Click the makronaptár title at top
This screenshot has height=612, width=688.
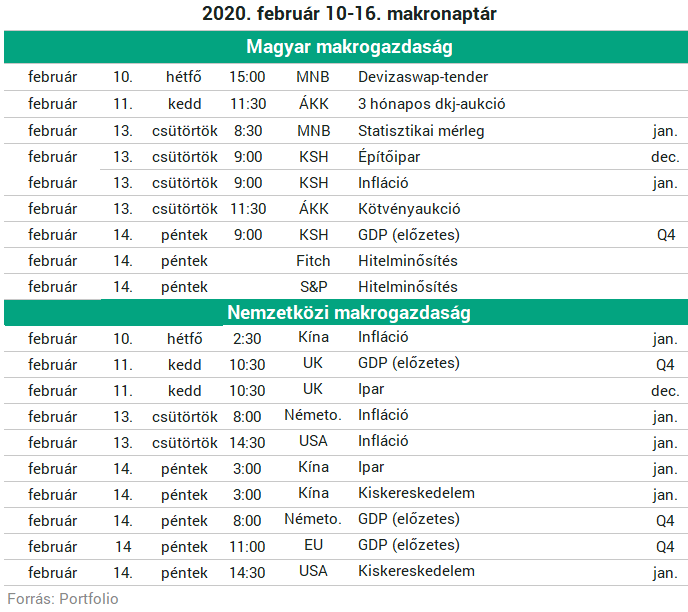click(349, 14)
